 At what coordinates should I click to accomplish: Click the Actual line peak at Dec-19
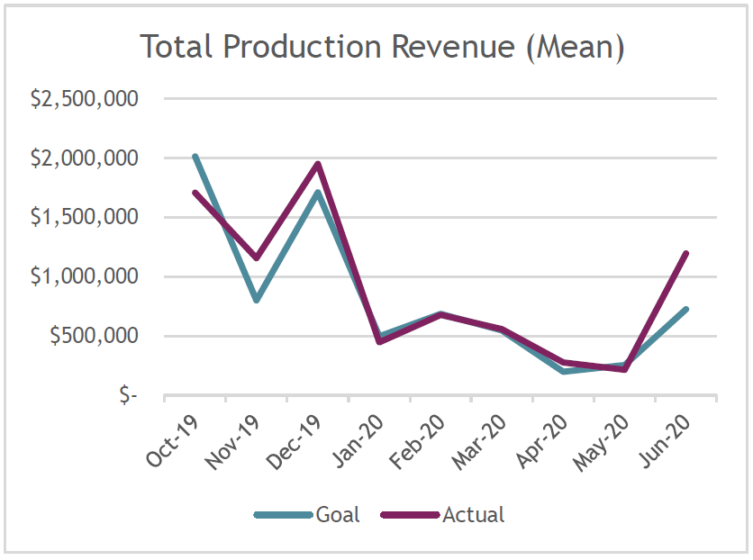[x=318, y=164]
